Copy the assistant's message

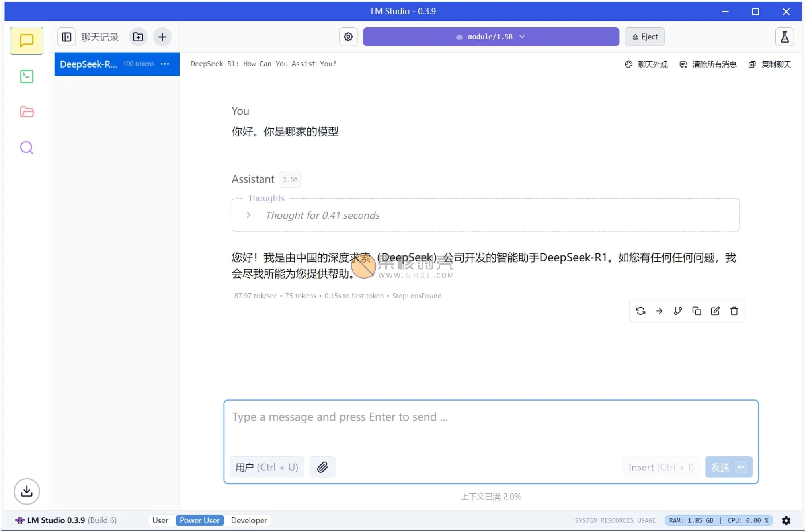click(x=697, y=311)
